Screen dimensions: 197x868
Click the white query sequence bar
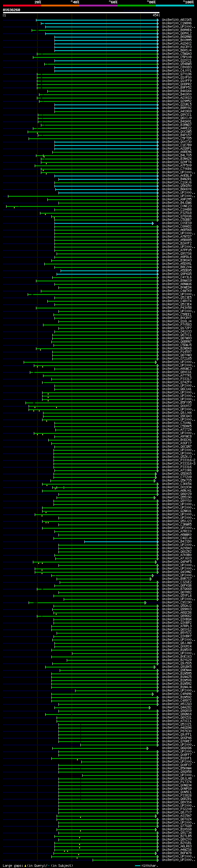(81, 13)
